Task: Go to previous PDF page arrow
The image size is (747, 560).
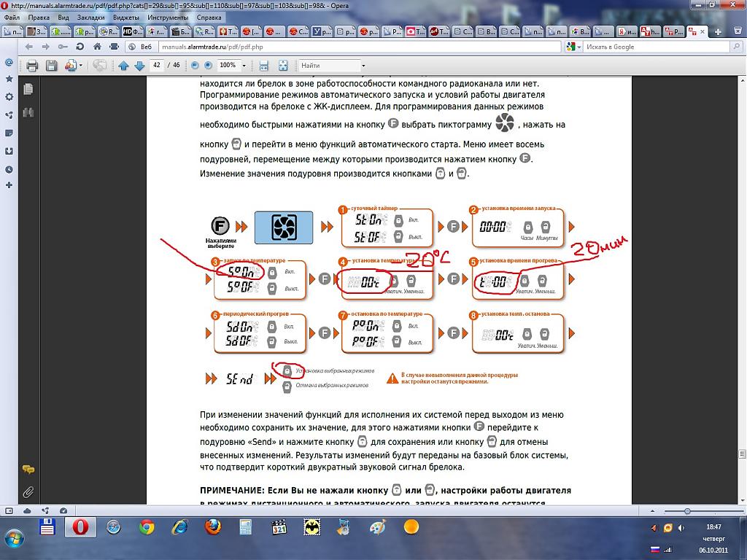Action: pyautogui.click(x=123, y=66)
